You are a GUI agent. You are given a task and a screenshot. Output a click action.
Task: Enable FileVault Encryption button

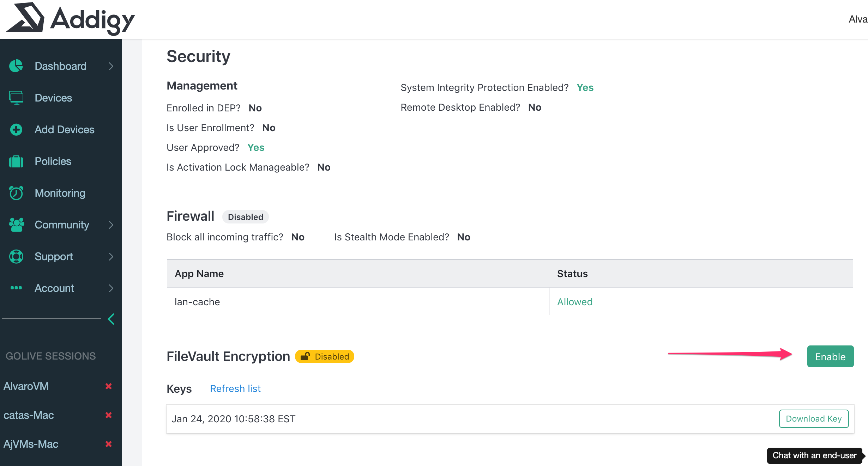830,356
